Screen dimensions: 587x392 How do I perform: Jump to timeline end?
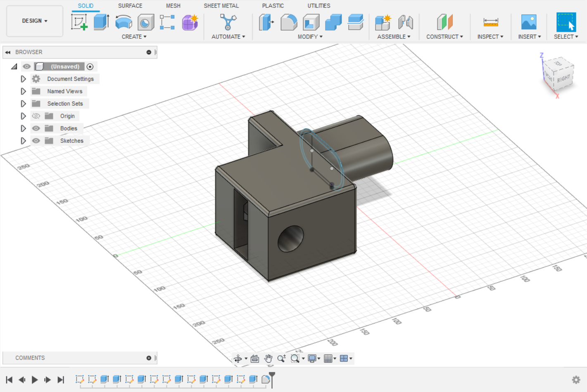pos(61,380)
